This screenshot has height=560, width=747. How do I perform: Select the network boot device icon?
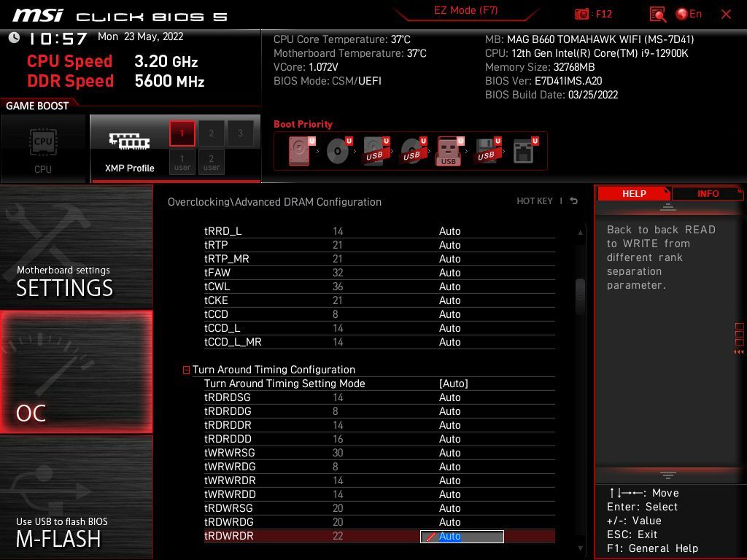(x=525, y=150)
